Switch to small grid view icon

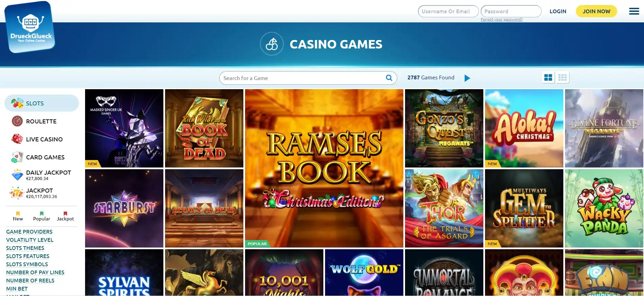[x=562, y=78]
